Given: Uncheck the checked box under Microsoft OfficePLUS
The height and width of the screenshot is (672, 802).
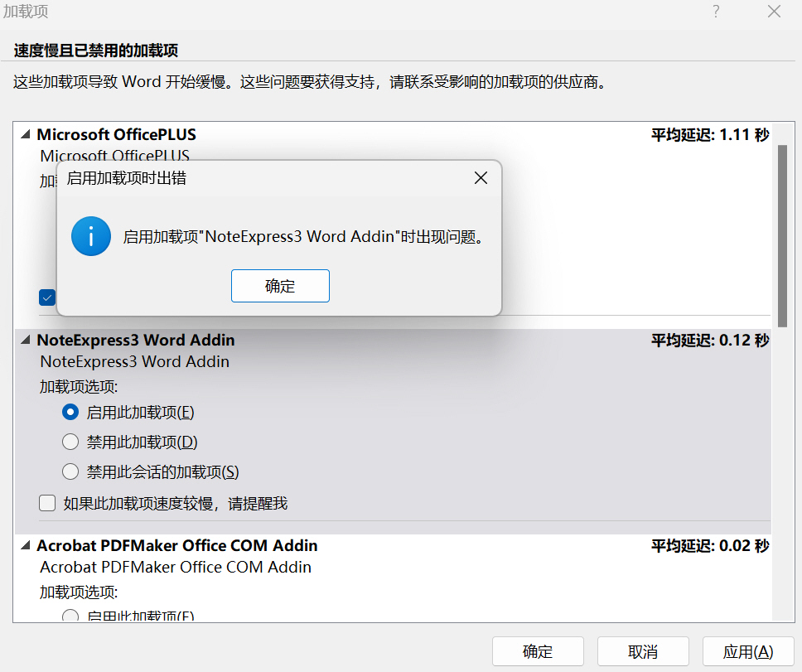Looking at the screenshot, I should [47, 297].
